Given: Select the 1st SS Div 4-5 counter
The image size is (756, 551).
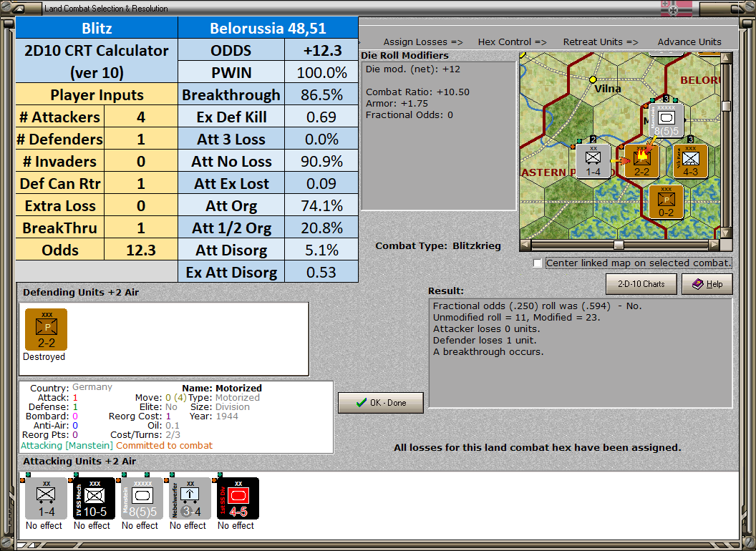Looking at the screenshot, I should click(238, 499).
